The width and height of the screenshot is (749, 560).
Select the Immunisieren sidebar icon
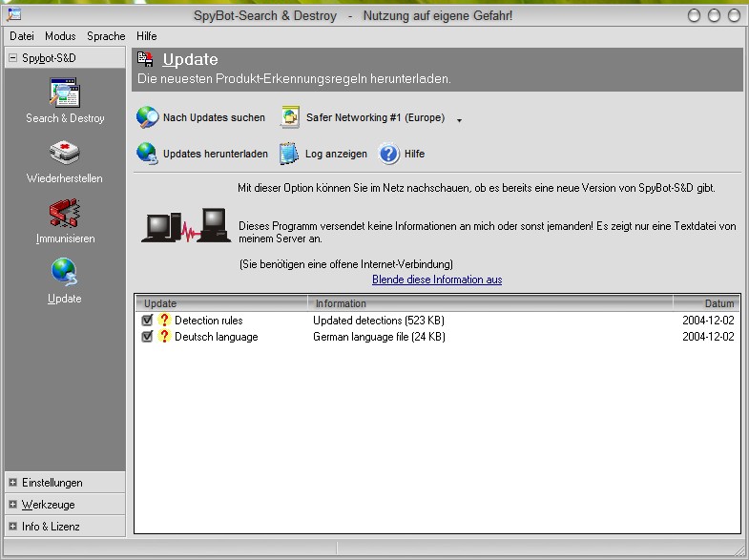click(x=64, y=214)
